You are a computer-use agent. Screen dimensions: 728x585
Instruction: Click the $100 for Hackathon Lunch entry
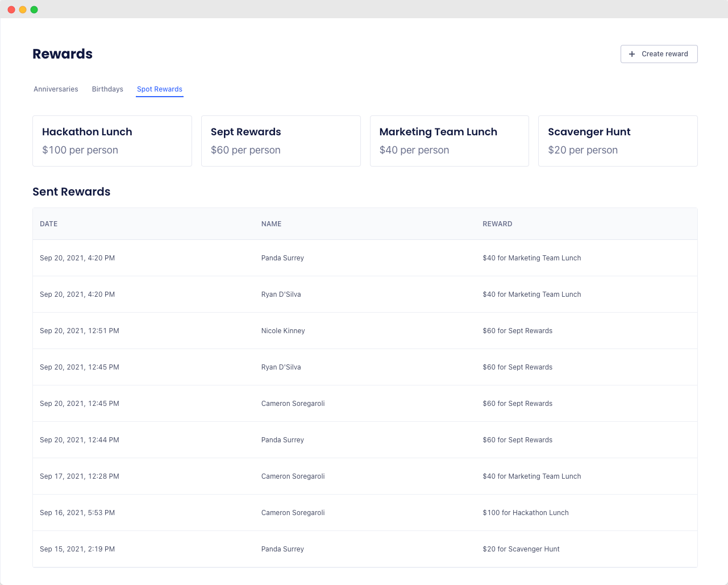(x=526, y=513)
